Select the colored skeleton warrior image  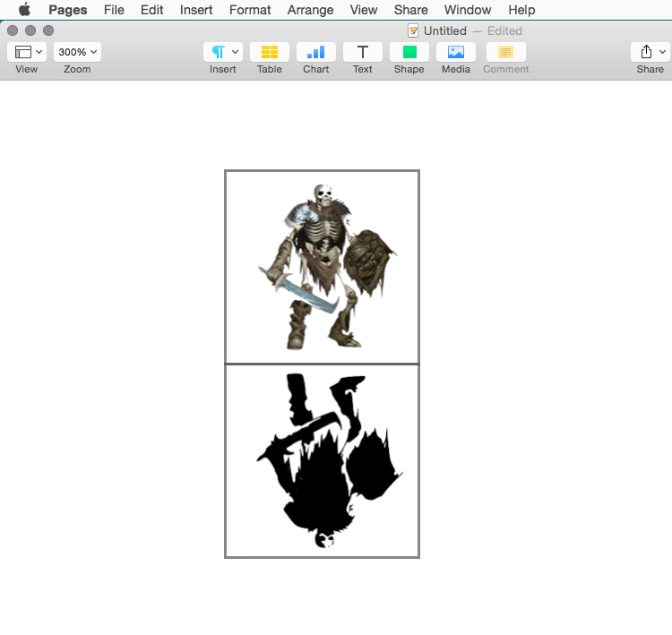322,267
